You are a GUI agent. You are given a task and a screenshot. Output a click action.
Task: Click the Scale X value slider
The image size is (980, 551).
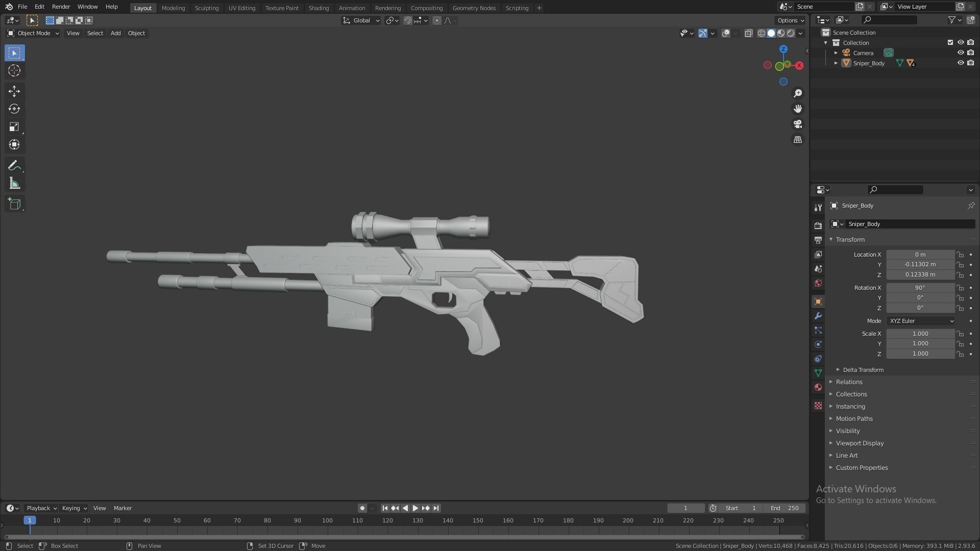coord(920,333)
